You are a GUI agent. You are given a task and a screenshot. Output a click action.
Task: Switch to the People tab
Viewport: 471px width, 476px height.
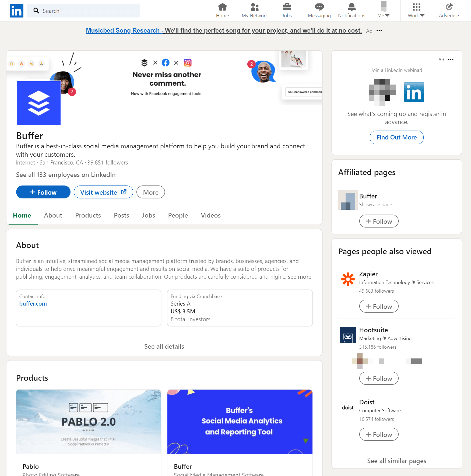tap(178, 215)
